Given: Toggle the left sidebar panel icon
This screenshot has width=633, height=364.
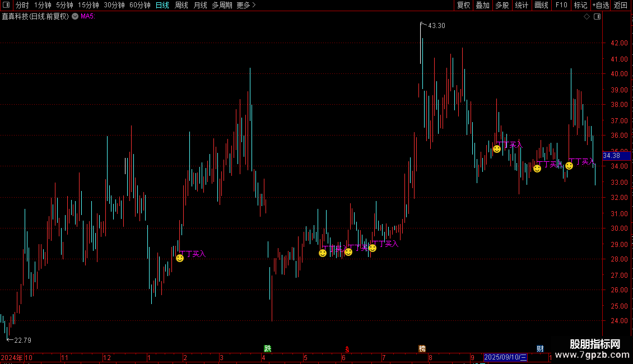Looking at the screenshot, I should coord(6,5).
